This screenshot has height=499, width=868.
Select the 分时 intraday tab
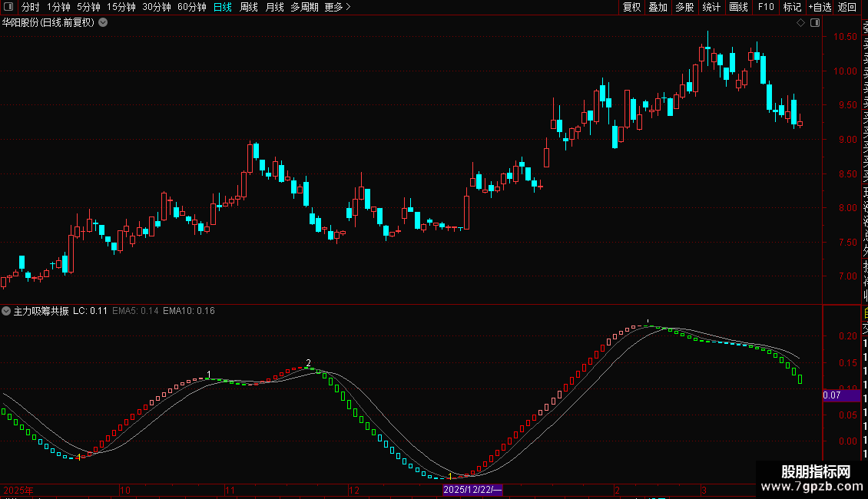pos(31,7)
